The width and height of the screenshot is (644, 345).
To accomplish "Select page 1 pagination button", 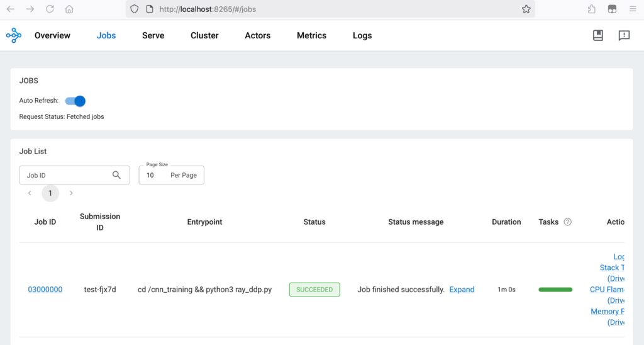I will pos(50,193).
